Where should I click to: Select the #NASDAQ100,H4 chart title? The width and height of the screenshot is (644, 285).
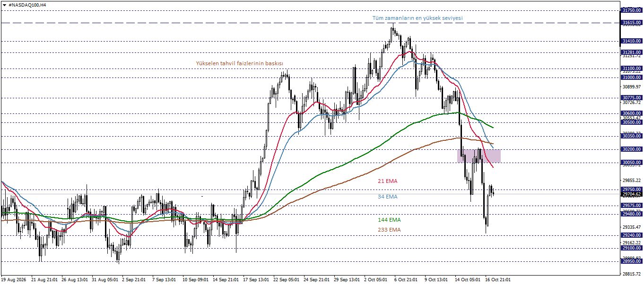pyautogui.click(x=27, y=4)
